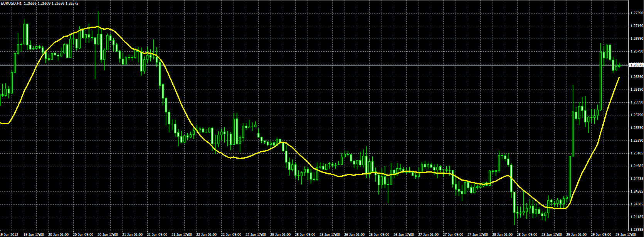Click time axis label 27 Jun 17:00
This screenshot has height=237, width=644.
click(478, 234)
